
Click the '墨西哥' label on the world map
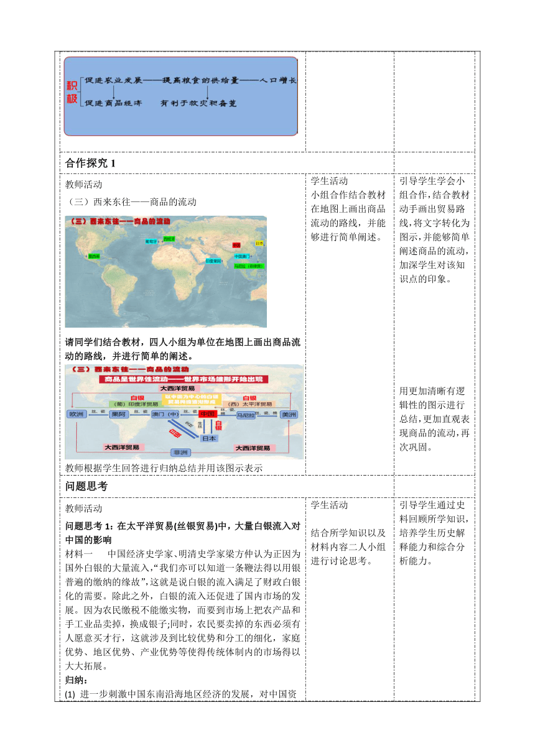(94, 256)
